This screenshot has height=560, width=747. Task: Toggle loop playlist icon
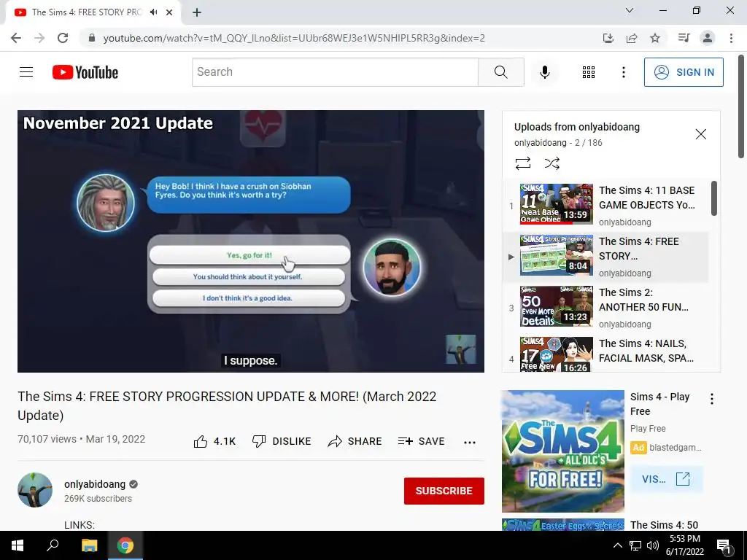coord(522,163)
